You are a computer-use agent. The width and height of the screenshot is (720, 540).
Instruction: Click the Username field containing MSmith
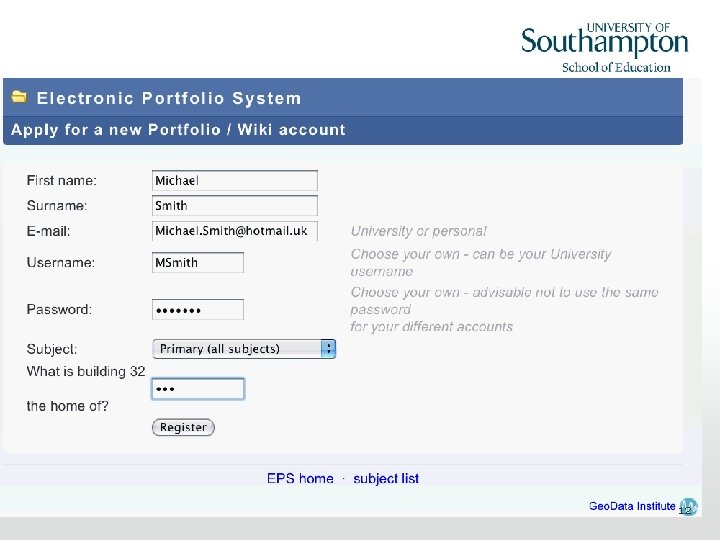click(x=198, y=262)
